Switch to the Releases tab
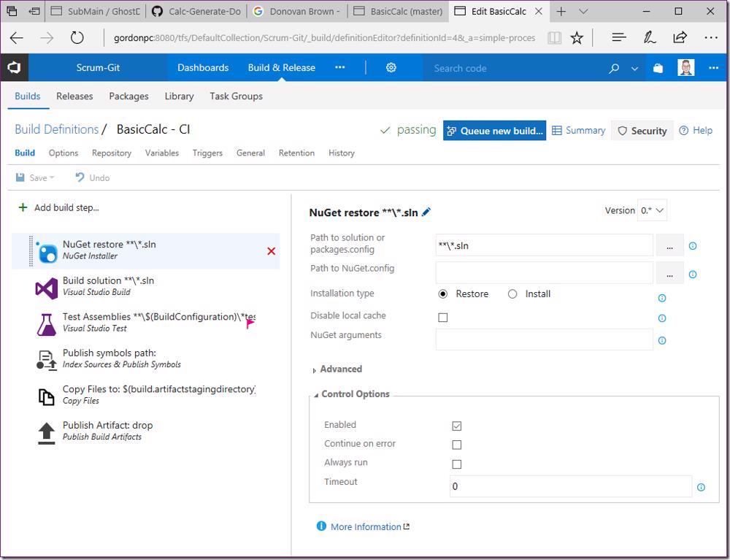 tap(74, 96)
